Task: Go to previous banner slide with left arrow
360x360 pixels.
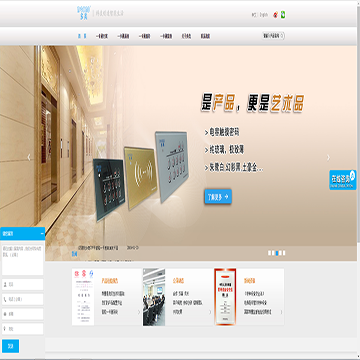Action: (x=29, y=157)
